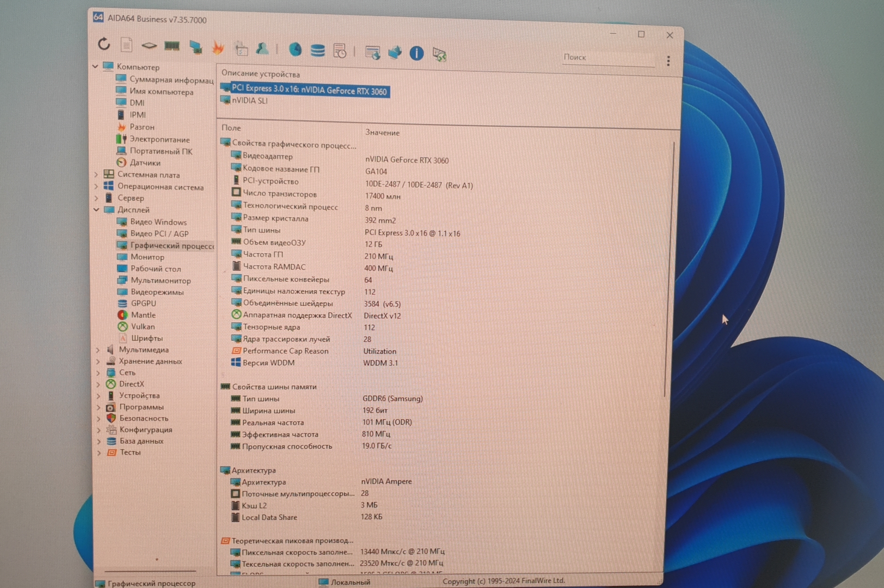
Task: Click the details pane vertical scrollbar
Action: point(669,269)
